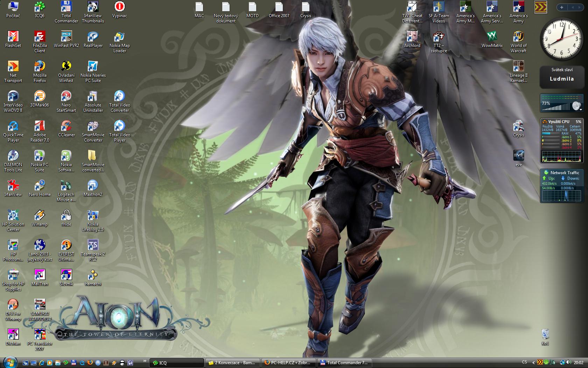Click the Windows Start orb button

coord(10,362)
